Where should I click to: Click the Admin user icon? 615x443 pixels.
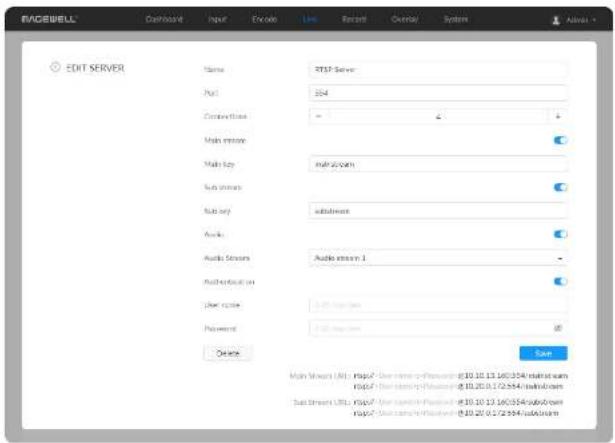(556, 20)
